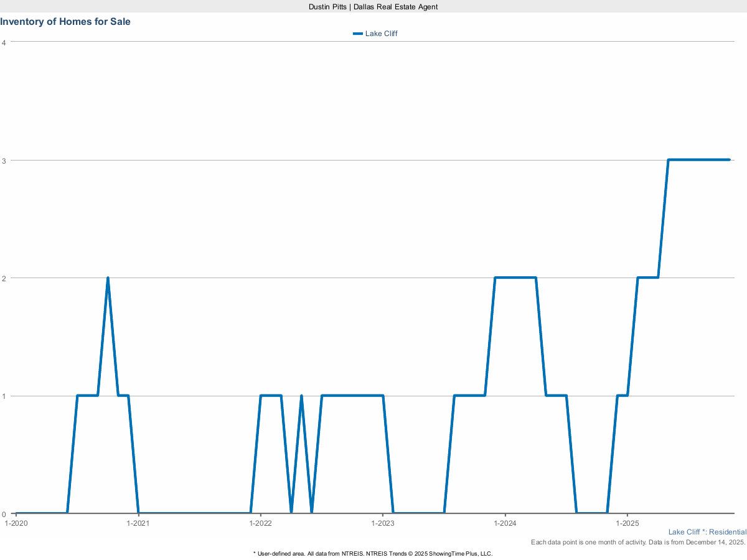Select the 1-2022 x-axis label
747x560 pixels.
click(260, 523)
